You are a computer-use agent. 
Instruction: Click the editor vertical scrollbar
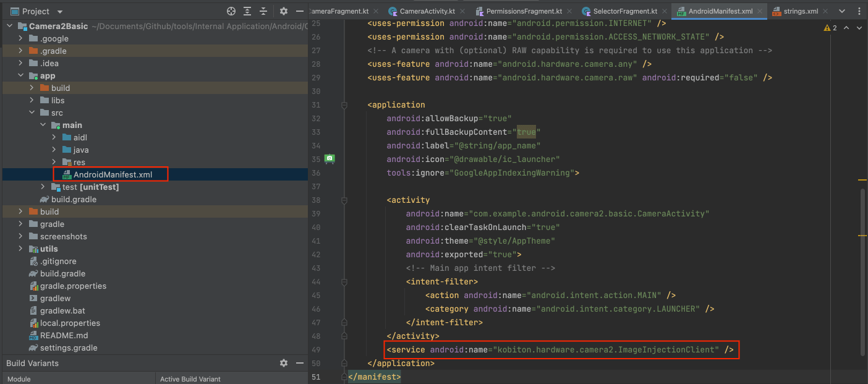[864, 272]
